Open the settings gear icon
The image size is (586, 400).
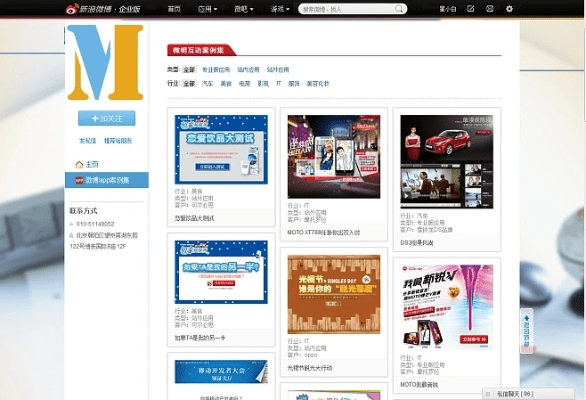(509, 9)
